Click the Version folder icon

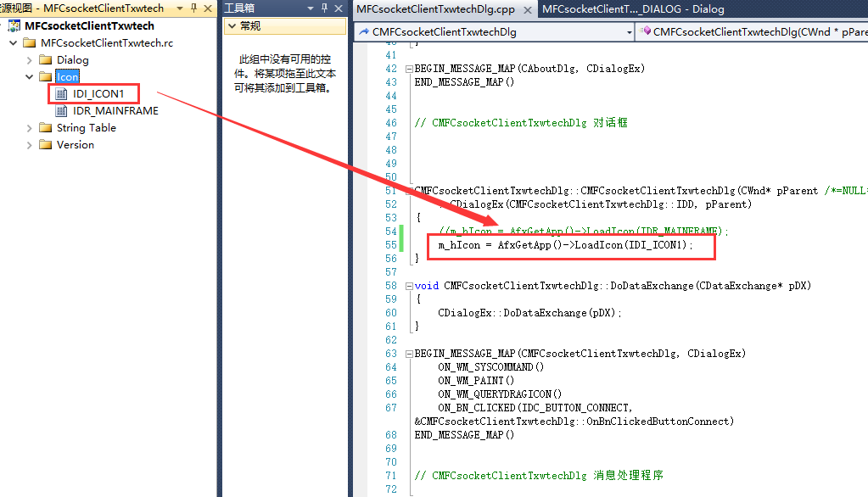click(46, 145)
